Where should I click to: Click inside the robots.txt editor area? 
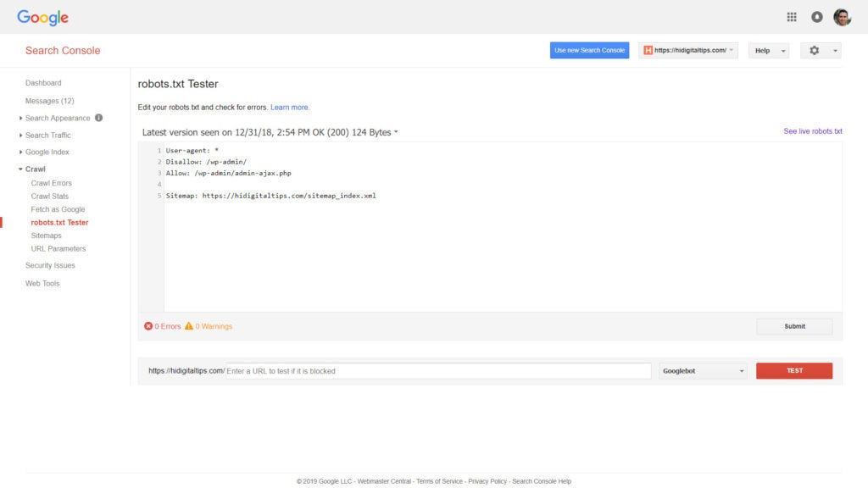(x=503, y=227)
